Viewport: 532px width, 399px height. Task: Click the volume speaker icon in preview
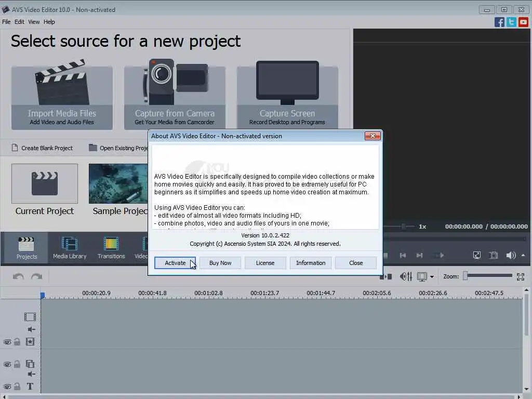(511, 255)
